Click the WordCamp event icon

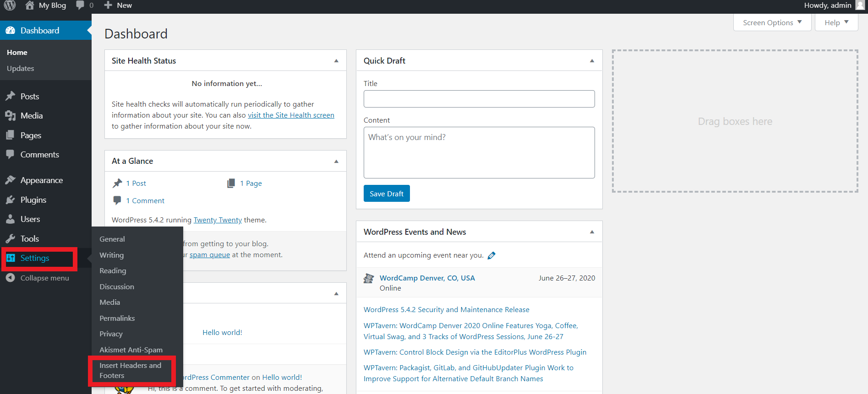369,278
